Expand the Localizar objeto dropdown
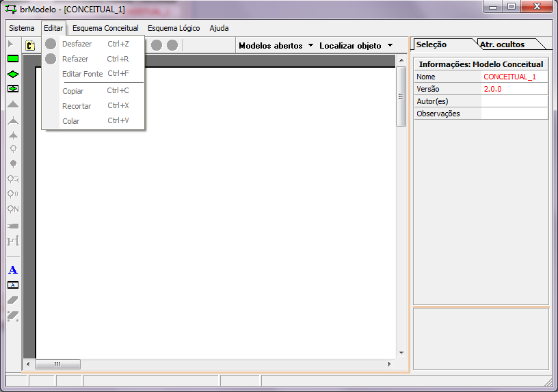This screenshot has height=392, width=558. click(356, 46)
